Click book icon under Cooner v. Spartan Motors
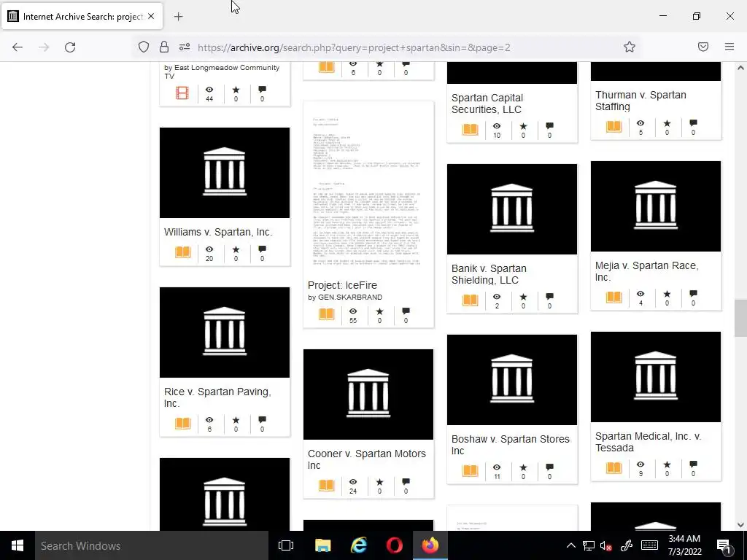The height and width of the screenshot is (560, 747). pyautogui.click(x=326, y=485)
